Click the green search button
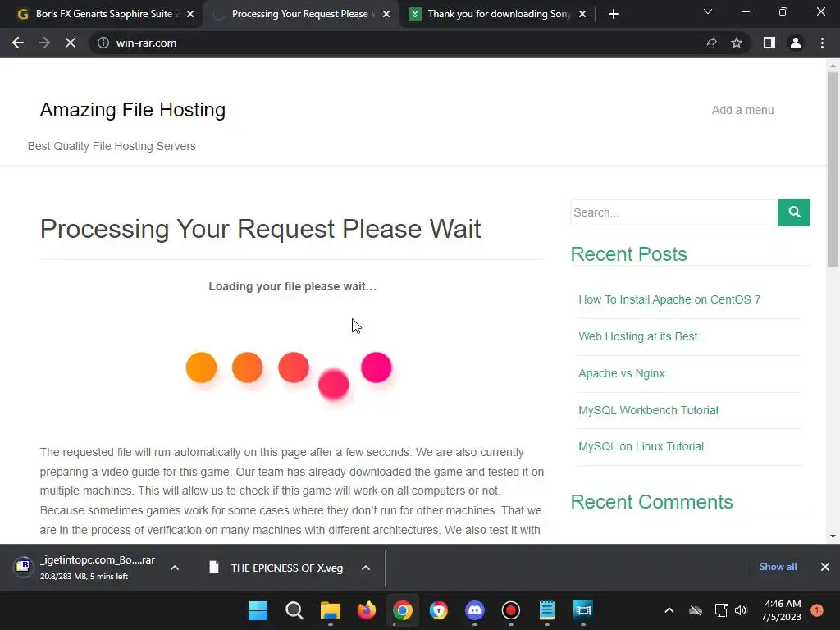This screenshot has width=840, height=630. tap(794, 212)
